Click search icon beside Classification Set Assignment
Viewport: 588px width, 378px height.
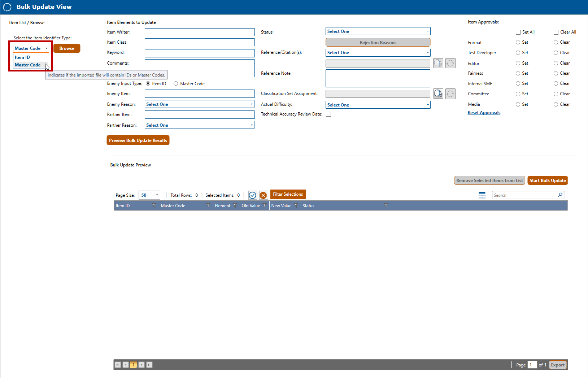438,94
